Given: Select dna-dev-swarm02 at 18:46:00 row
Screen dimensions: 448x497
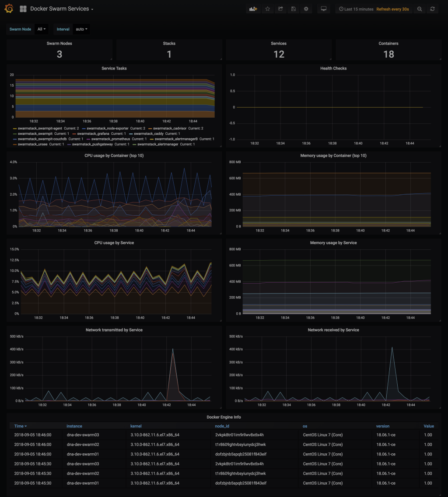Looking at the screenshot, I should [x=224, y=444].
